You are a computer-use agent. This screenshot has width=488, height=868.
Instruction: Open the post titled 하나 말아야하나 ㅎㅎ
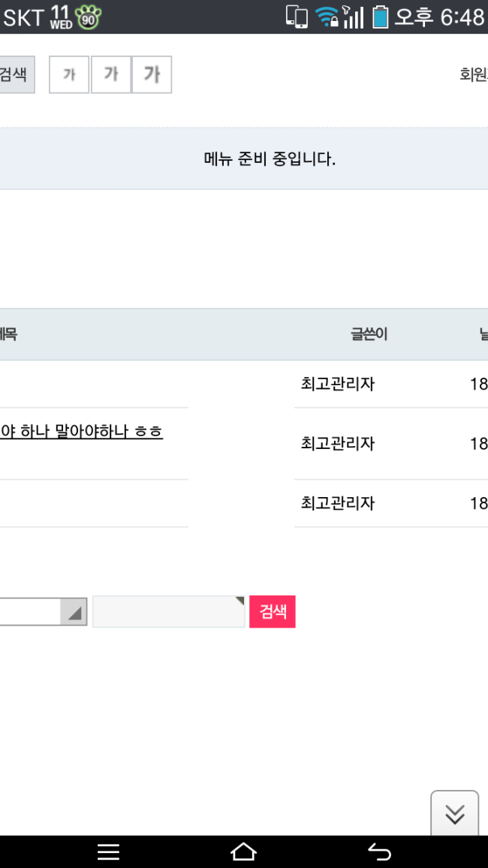(81, 432)
